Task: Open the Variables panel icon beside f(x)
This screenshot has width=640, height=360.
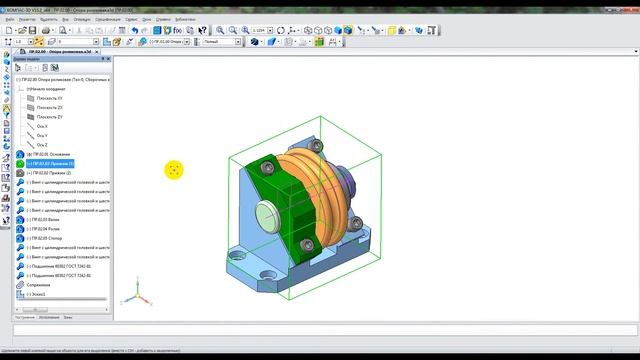Action: tap(167, 30)
